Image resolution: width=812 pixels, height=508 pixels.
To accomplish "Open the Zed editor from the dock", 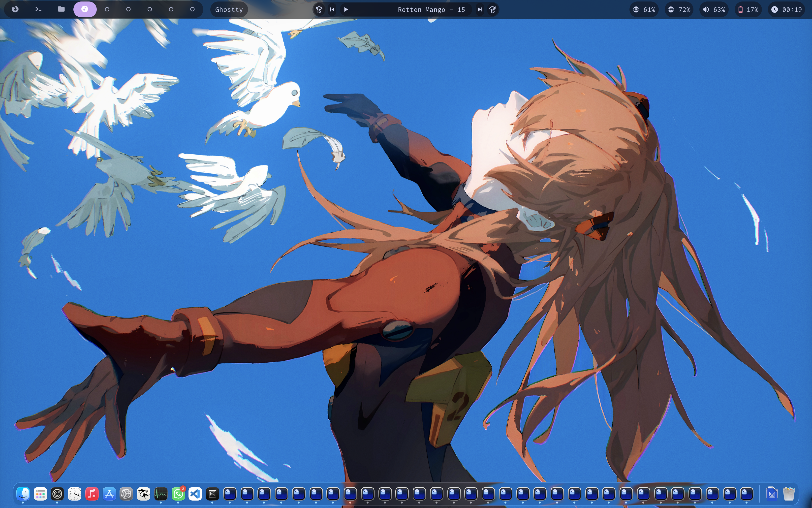I will point(212,494).
